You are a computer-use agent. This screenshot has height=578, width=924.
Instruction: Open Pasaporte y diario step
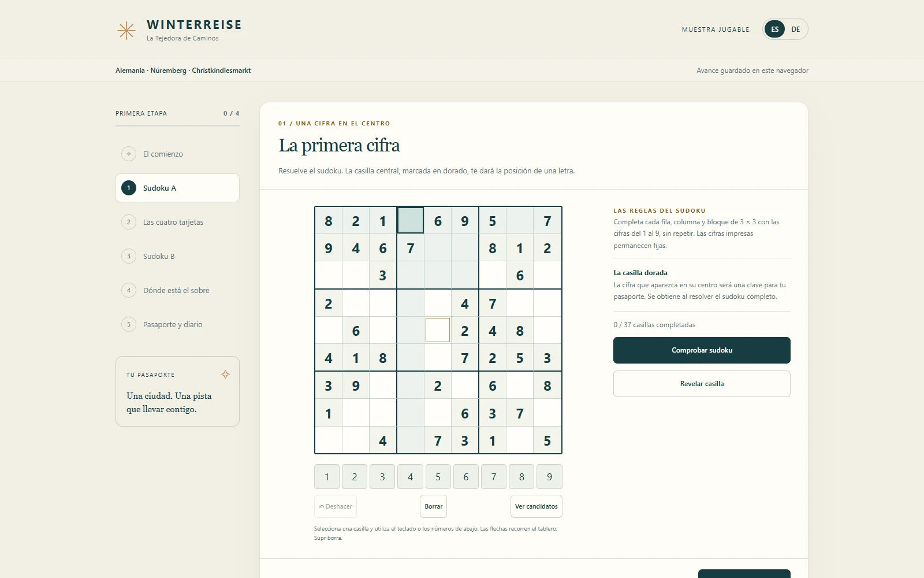177,324
